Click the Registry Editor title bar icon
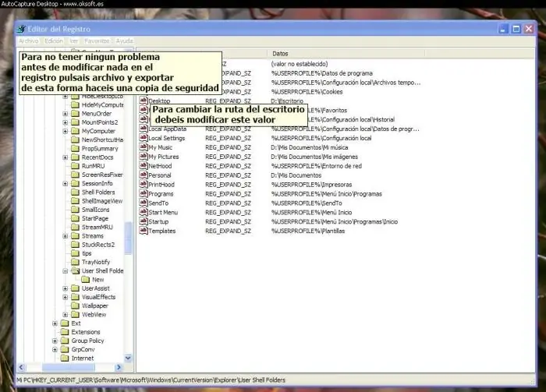Viewport: 546px width, 392px height. pyautogui.click(x=22, y=29)
